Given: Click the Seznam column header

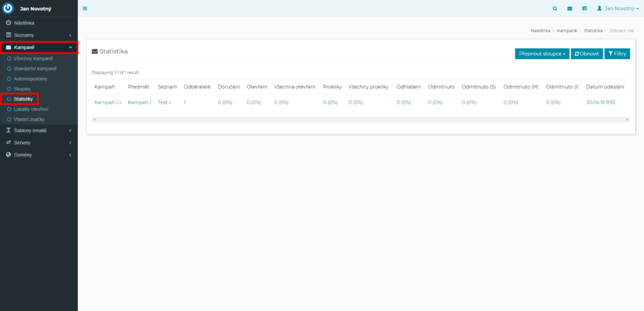Looking at the screenshot, I should tap(167, 87).
